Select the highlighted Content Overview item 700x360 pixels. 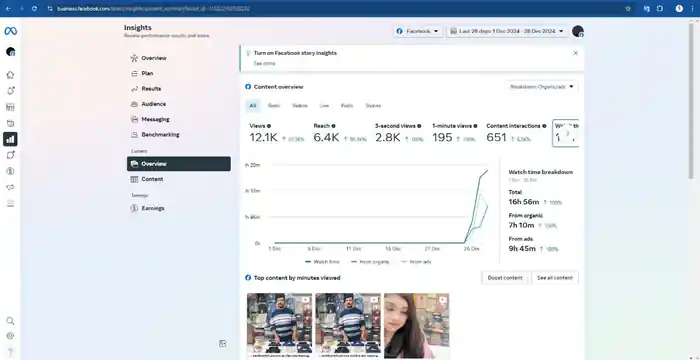pyautogui.click(x=179, y=164)
